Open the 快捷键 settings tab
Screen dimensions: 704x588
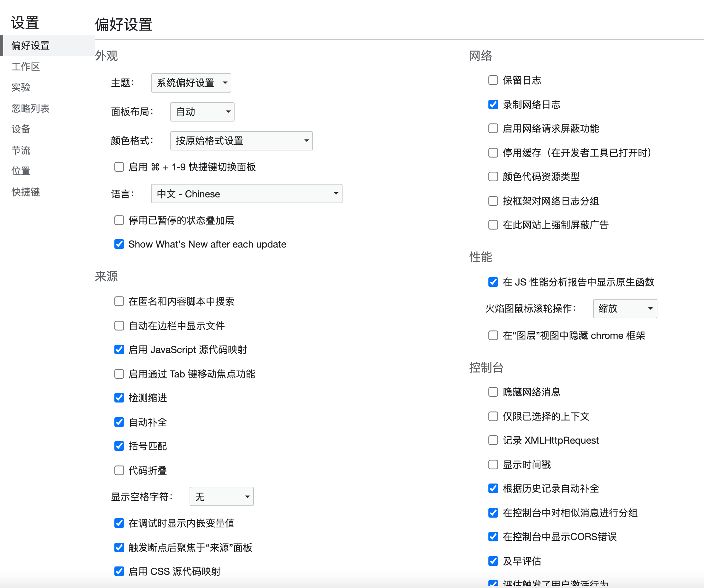click(x=25, y=192)
